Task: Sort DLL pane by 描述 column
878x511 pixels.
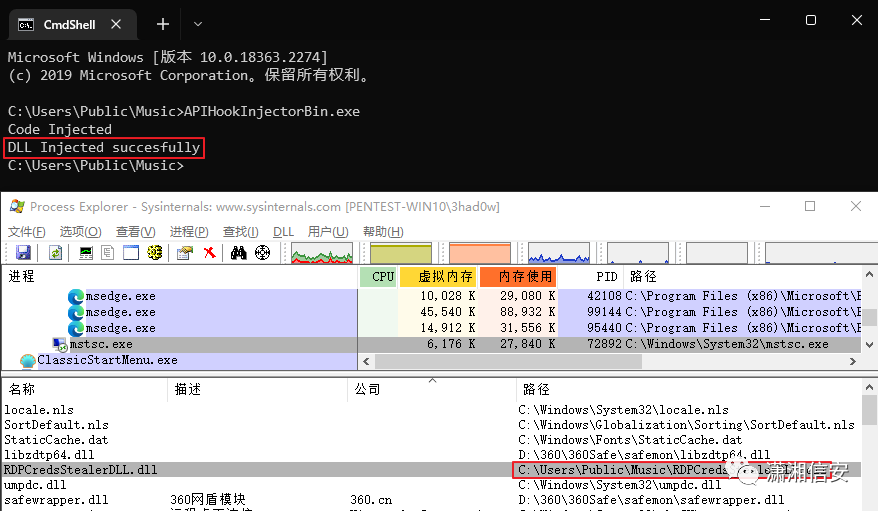Action: pos(257,390)
